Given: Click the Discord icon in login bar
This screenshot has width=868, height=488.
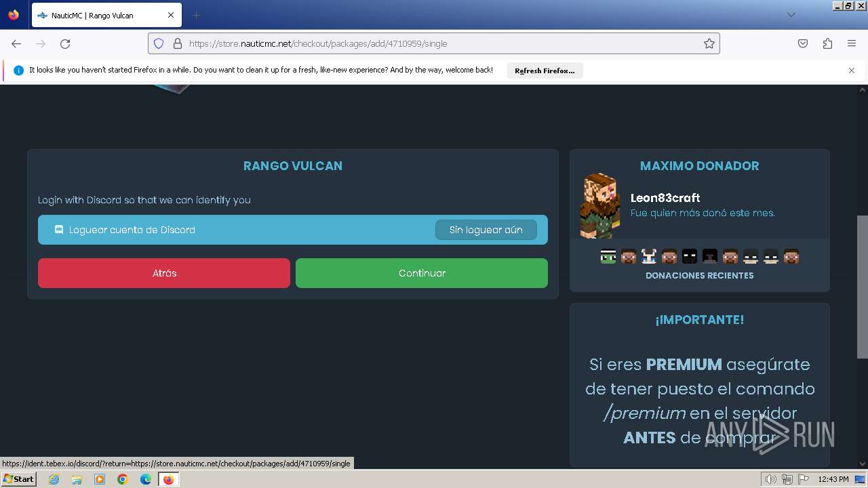Looking at the screenshot, I should (59, 230).
